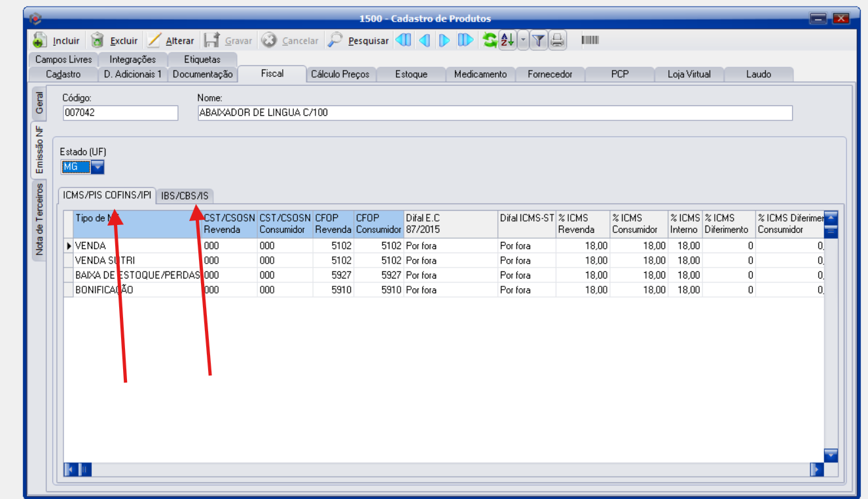Click the barcode icon in toolbar
The height and width of the screenshot is (499, 868).
590,41
